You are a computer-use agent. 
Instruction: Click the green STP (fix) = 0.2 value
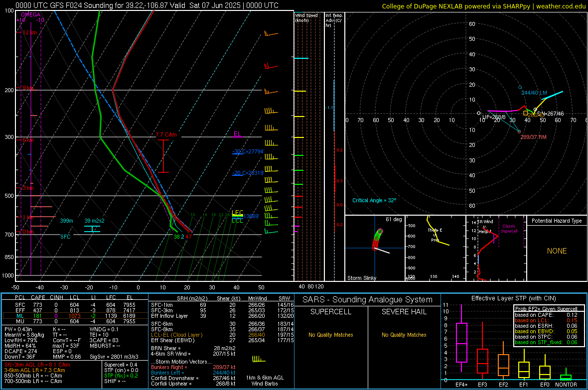click(x=121, y=376)
